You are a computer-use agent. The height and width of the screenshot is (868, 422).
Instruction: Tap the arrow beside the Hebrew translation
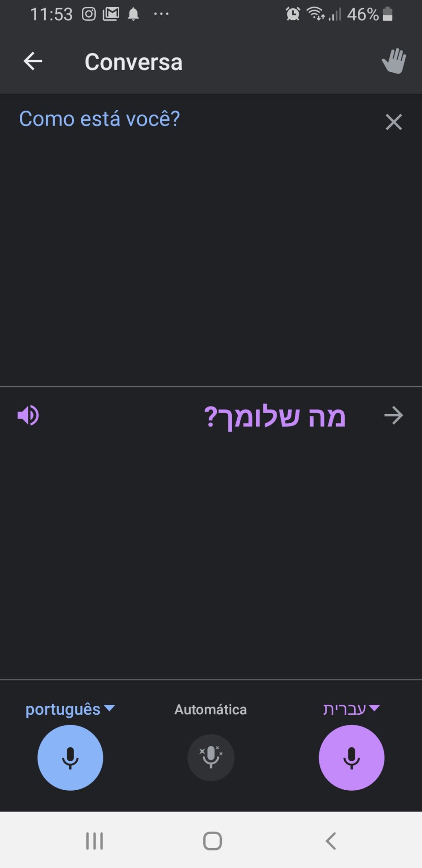(x=394, y=415)
